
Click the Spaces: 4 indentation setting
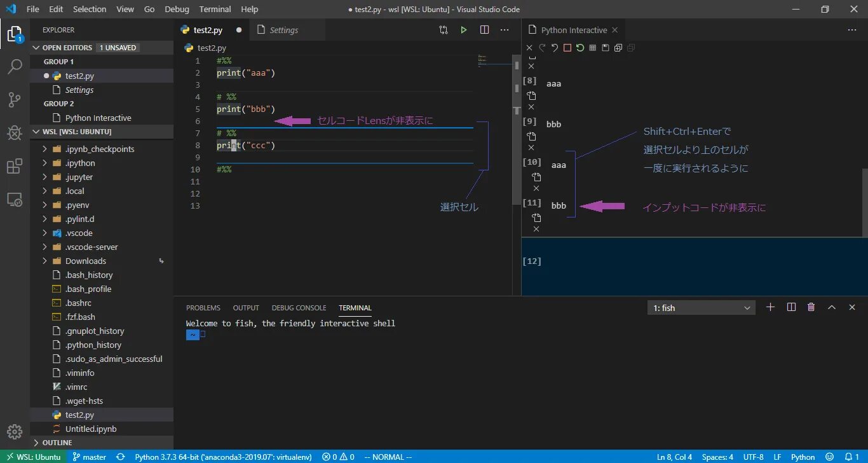(717, 457)
